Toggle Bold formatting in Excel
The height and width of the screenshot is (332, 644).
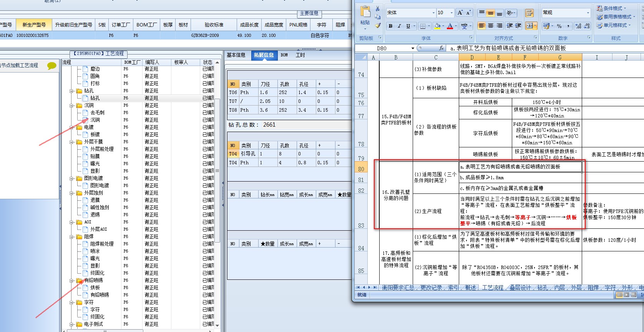click(390, 26)
